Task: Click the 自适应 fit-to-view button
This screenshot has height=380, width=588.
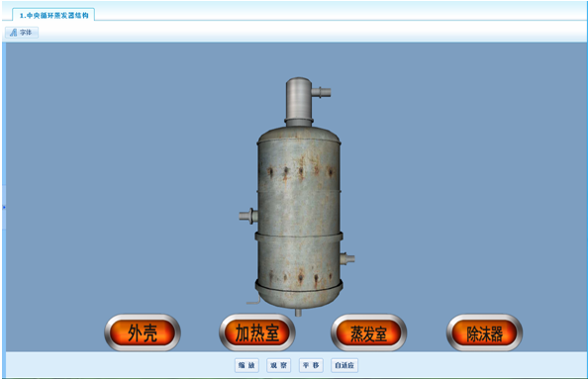Action: 344,365
